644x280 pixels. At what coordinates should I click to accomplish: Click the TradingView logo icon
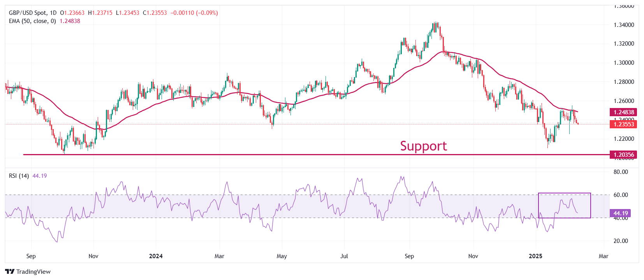click(x=10, y=271)
